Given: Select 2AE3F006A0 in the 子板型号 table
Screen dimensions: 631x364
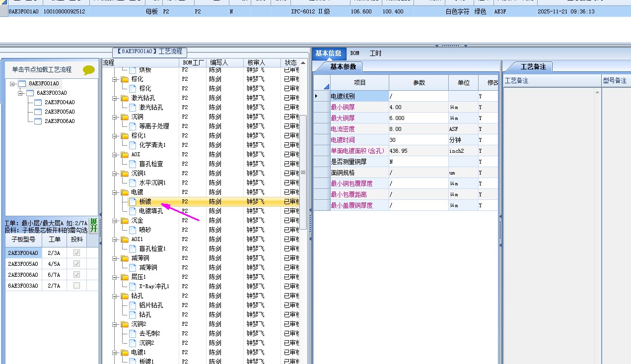Looking at the screenshot, I should pos(23,275).
